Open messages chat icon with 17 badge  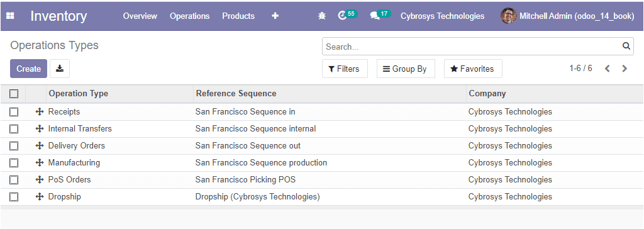(x=380, y=15)
